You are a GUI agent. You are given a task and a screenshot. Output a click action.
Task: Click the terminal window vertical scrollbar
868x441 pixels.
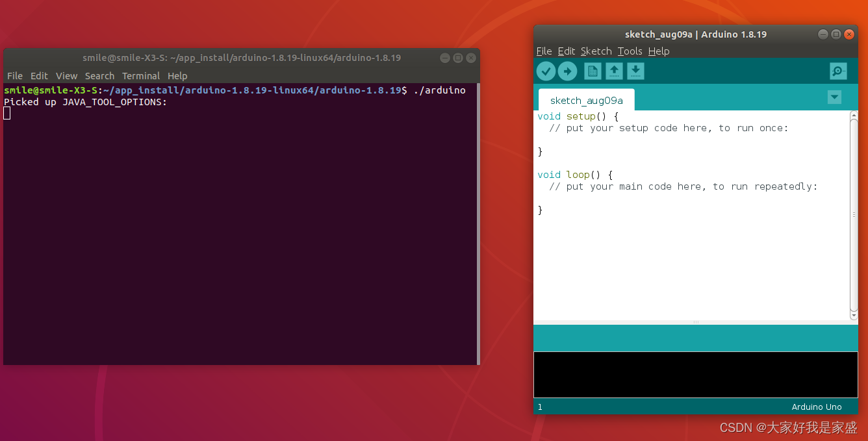478,224
